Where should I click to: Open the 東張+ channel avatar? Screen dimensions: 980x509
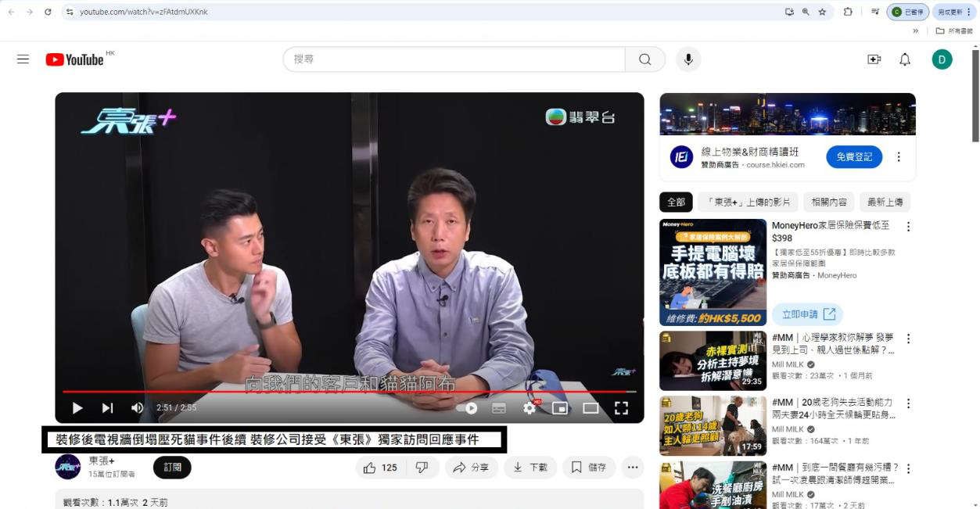tap(68, 467)
